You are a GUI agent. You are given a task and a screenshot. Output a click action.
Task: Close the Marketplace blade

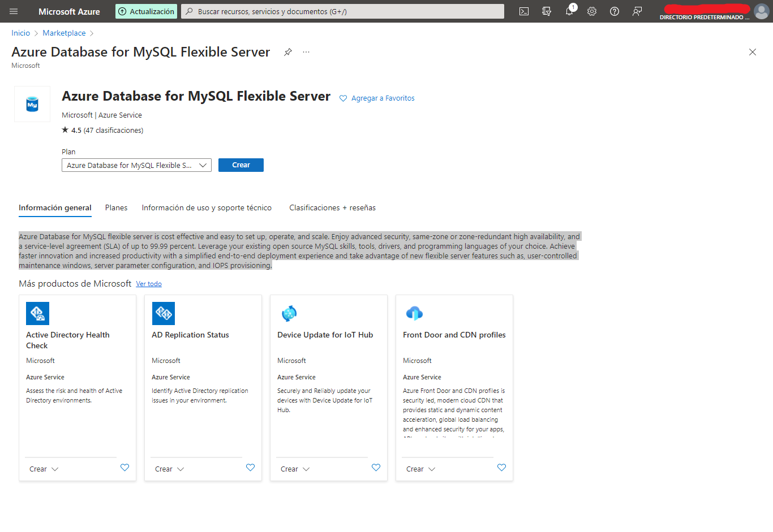click(x=753, y=52)
